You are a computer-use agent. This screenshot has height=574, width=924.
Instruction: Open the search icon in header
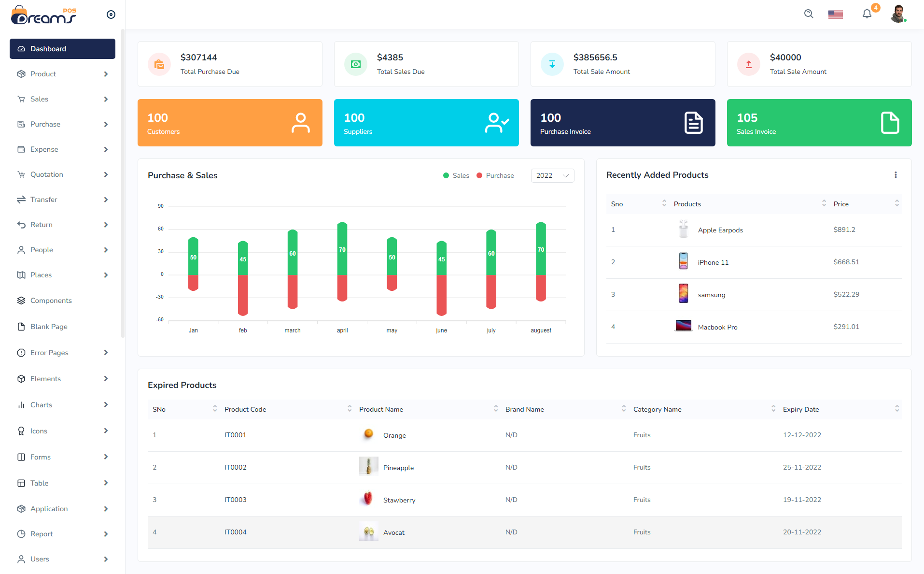(x=809, y=14)
